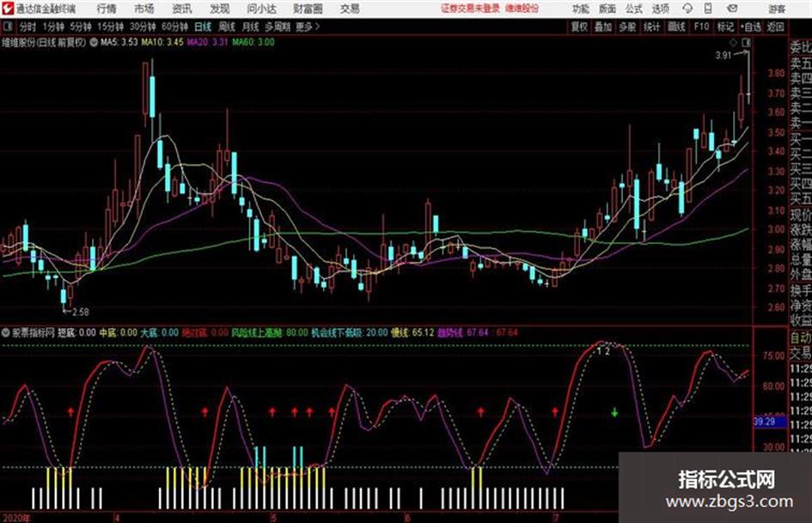Click the 趋势线 67.64 indicator value
This screenshot has height=523, width=812.
point(463,332)
